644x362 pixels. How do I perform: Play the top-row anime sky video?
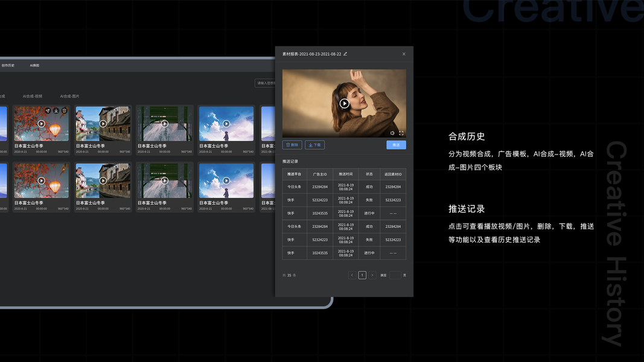(226, 124)
